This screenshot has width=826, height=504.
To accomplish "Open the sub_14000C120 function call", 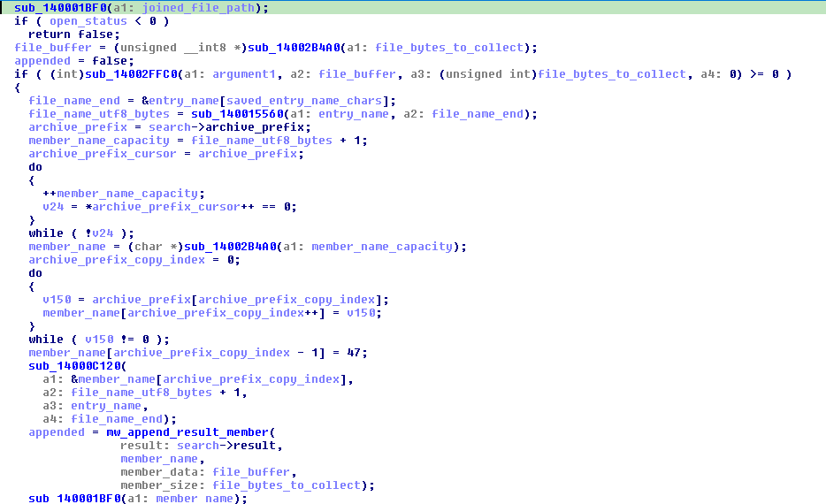I will 74,365.
